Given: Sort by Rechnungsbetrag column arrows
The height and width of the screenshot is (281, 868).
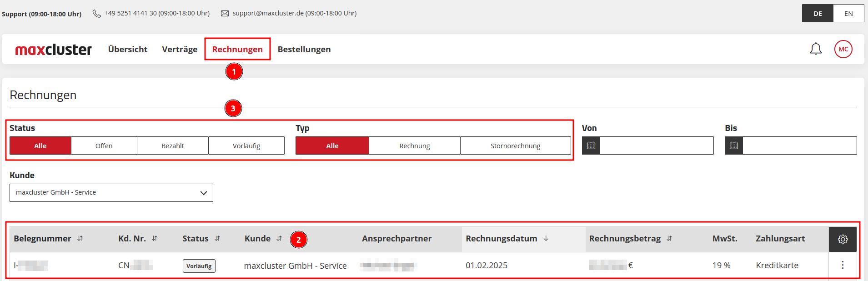Looking at the screenshot, I should tap(669, 239).
